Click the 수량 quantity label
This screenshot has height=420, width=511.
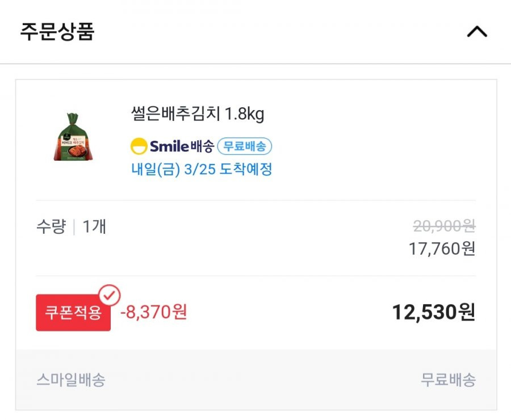tap(51, 226)
